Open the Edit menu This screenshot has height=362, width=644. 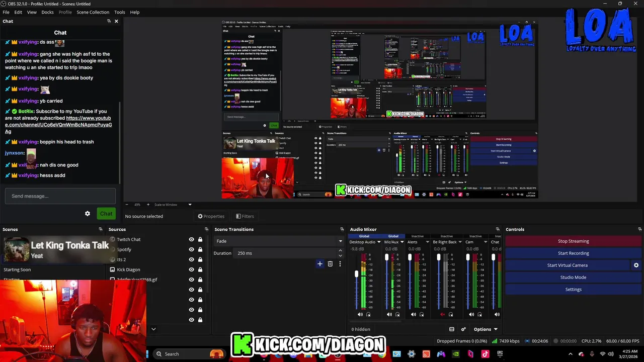tap(18, 12)
